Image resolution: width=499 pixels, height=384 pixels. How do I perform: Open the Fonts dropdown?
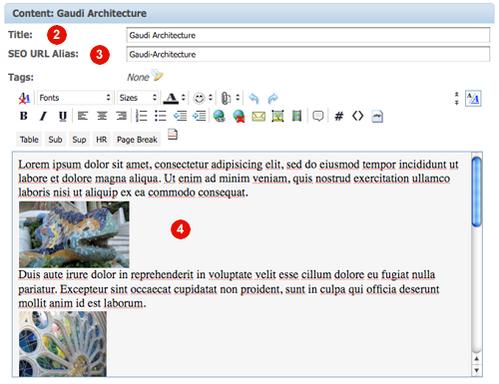click(x=75, y=98)
